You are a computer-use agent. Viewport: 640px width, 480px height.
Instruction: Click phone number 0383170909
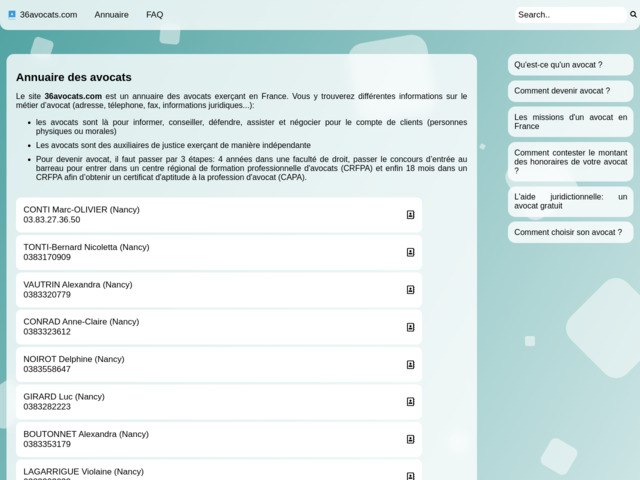coord(47,258)
